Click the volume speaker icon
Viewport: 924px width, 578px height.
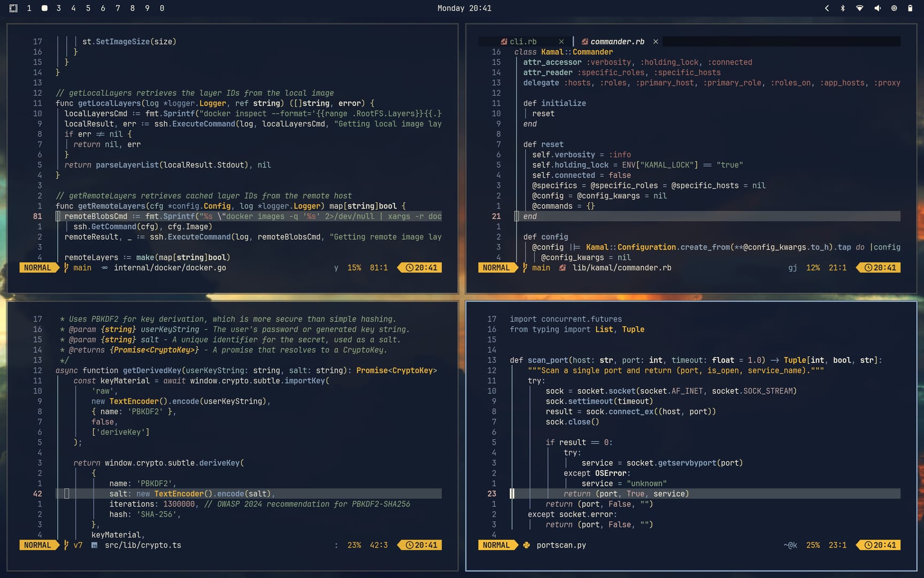tap(877, 8)
